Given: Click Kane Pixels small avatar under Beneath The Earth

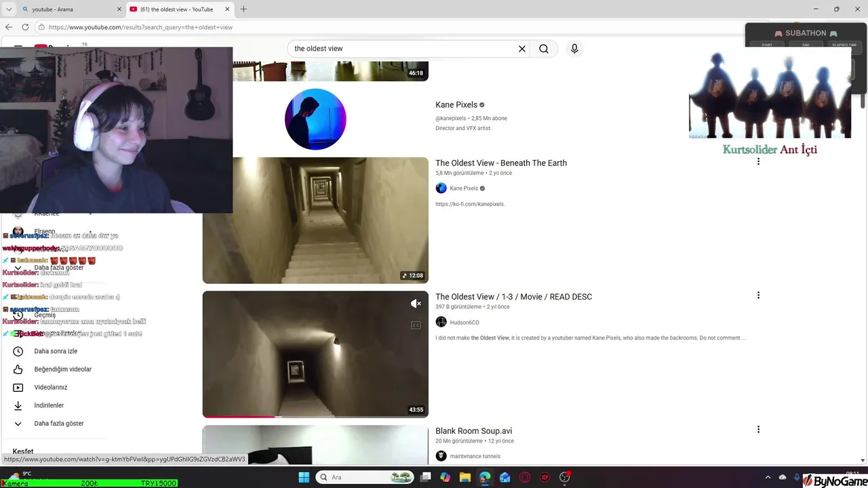Looking at the screenshot, I should pos(441,188).
